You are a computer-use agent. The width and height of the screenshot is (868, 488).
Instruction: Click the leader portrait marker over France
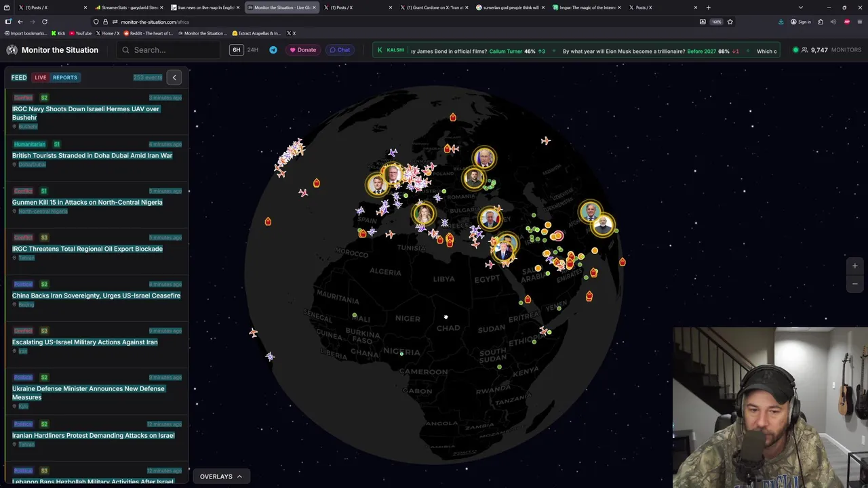pos(378,184)
